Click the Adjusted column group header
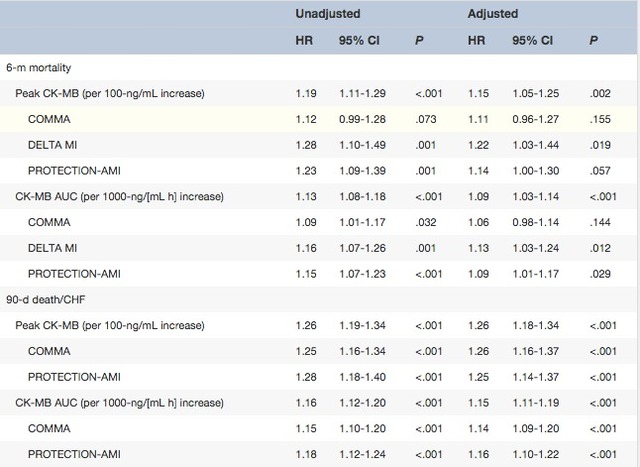 [x=493, y=13]
